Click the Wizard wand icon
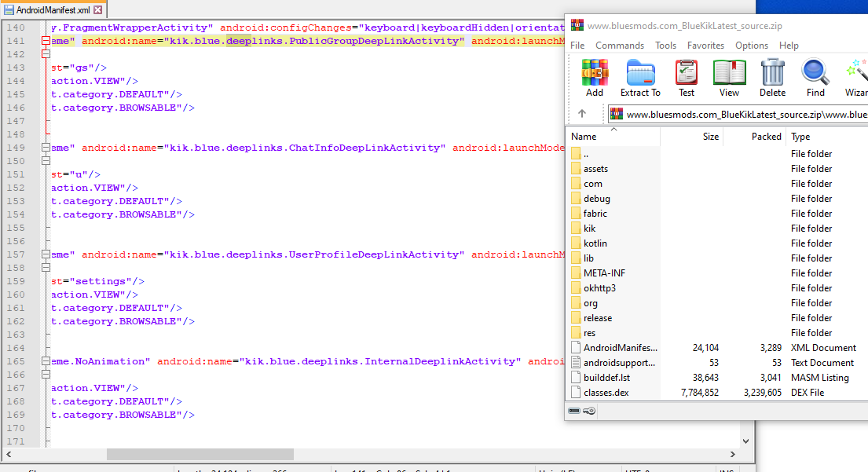 [856, 78]
